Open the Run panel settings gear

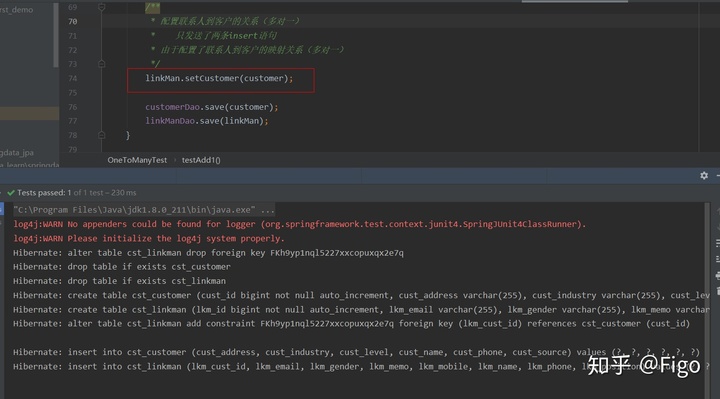click(704, 176)
